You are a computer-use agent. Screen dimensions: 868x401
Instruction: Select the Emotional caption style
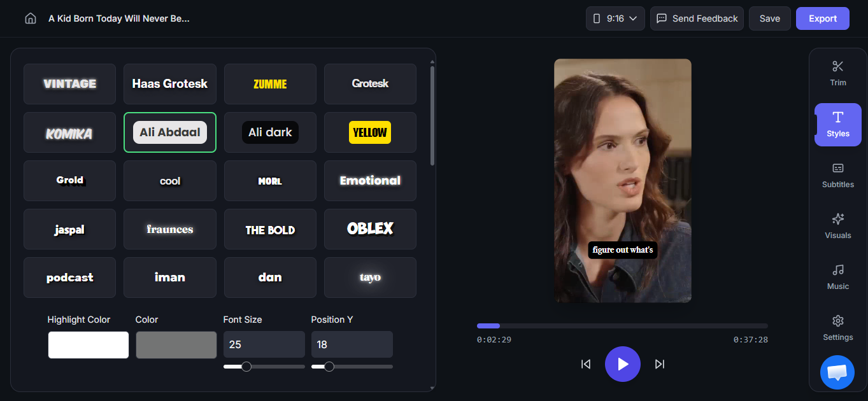pyautogui.click(x=370, y=181)
